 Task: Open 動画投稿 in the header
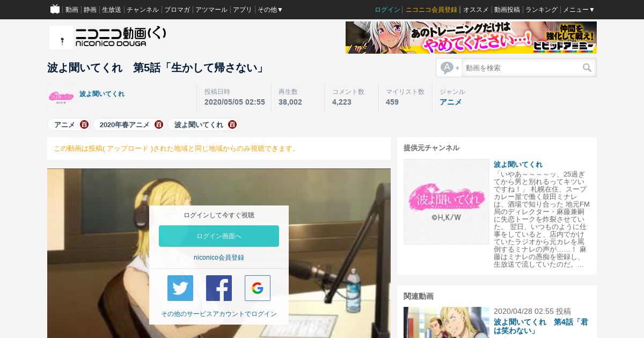(x=507, y=10)
